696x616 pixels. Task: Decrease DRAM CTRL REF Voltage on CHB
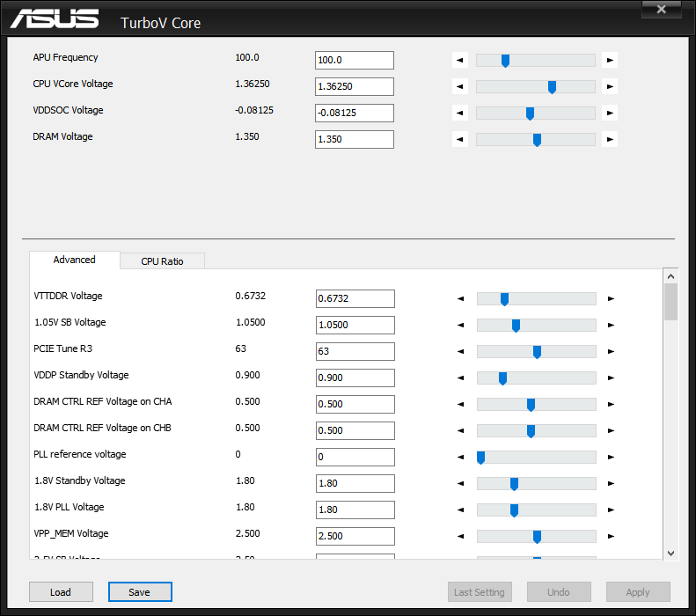coord(461,430)
